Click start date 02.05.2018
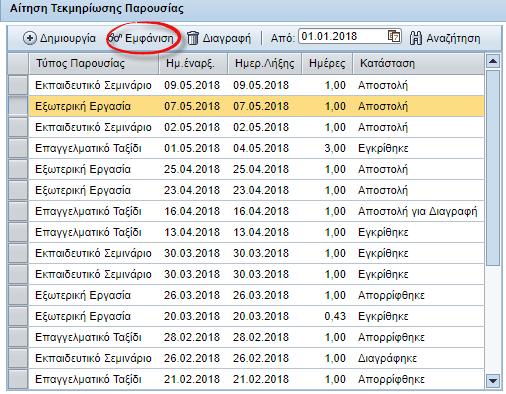Image resolution: width=506 pixels, height=394 pixels. (x=192, y=127)
